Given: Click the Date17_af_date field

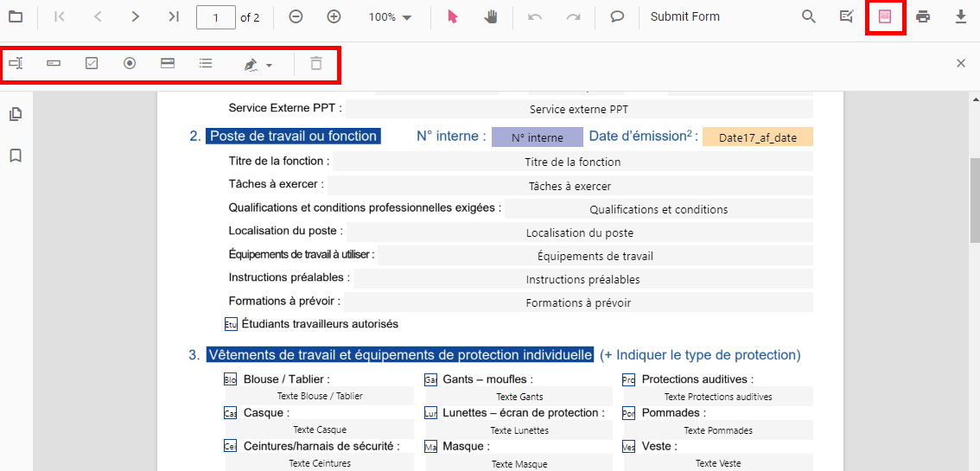Looking at the screenshot, I should [758, 137].
